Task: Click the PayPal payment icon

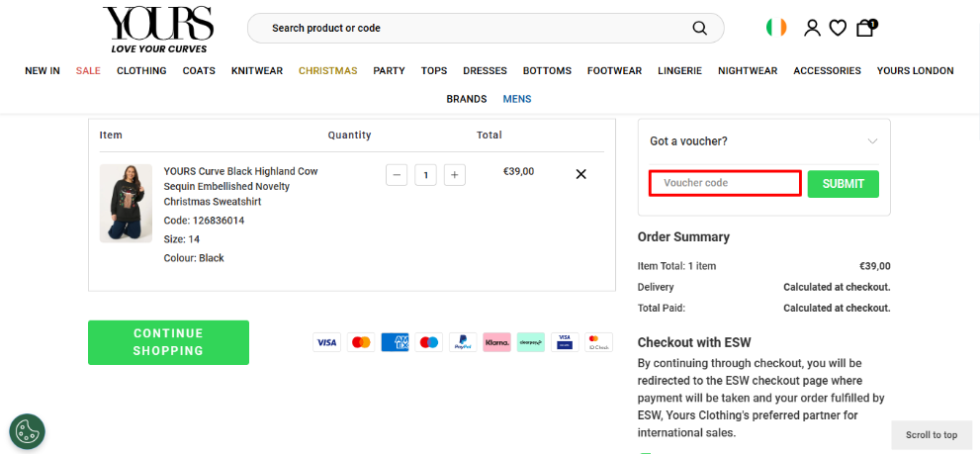Action: point(463,342)
